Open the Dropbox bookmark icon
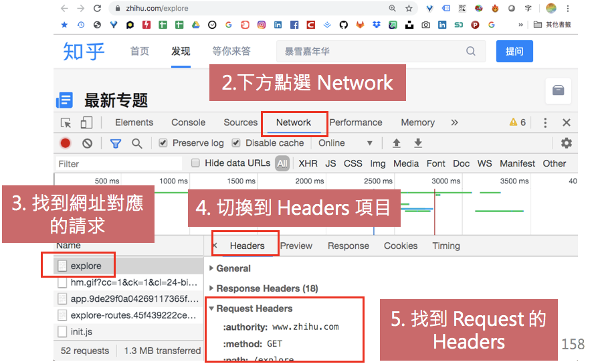Image resolution: width=594 pixels, height=364 pixels. (376, 25)
